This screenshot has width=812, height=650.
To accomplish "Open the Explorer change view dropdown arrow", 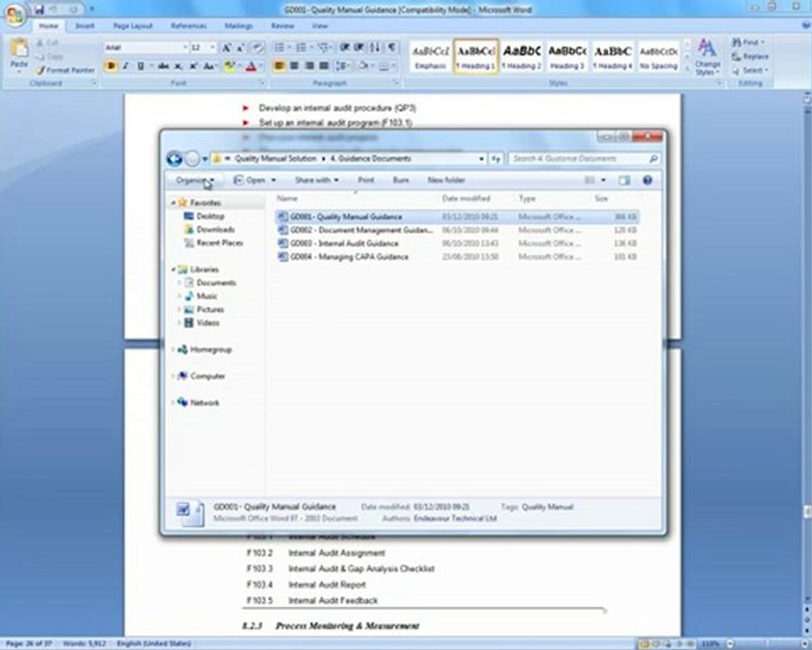I will click(604, 180).
